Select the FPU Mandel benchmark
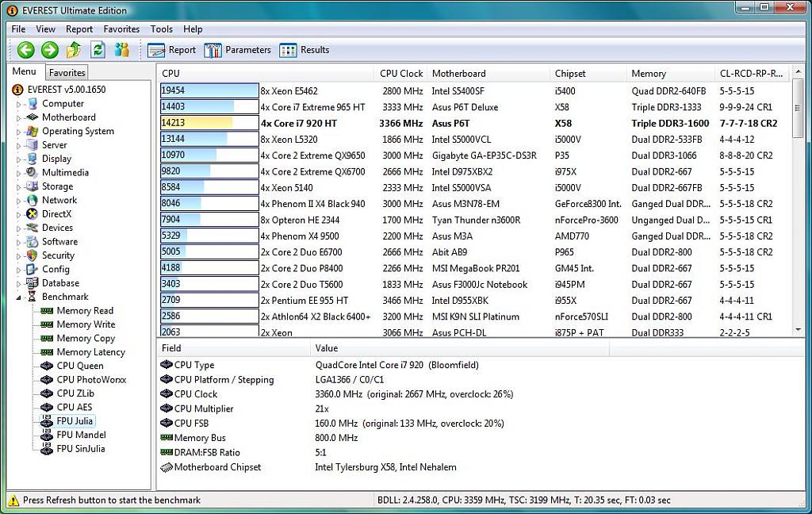This screenshot has height=514, width=812. (82, 435)
